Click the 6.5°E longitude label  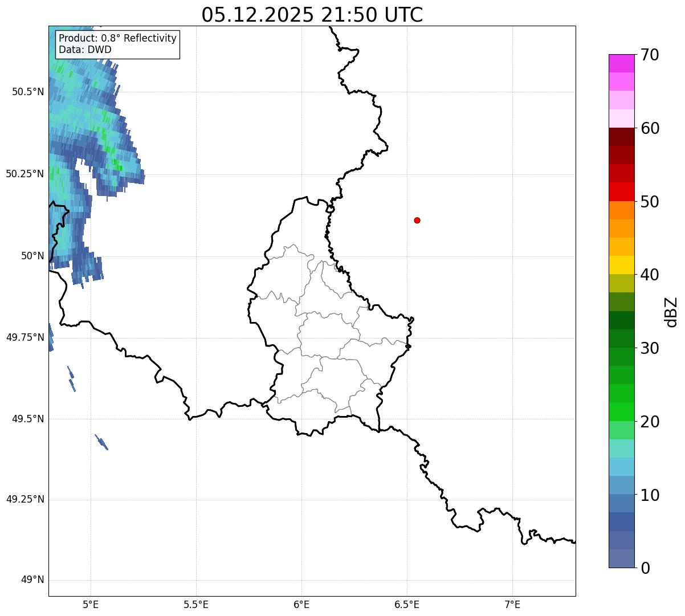point(407,604)
